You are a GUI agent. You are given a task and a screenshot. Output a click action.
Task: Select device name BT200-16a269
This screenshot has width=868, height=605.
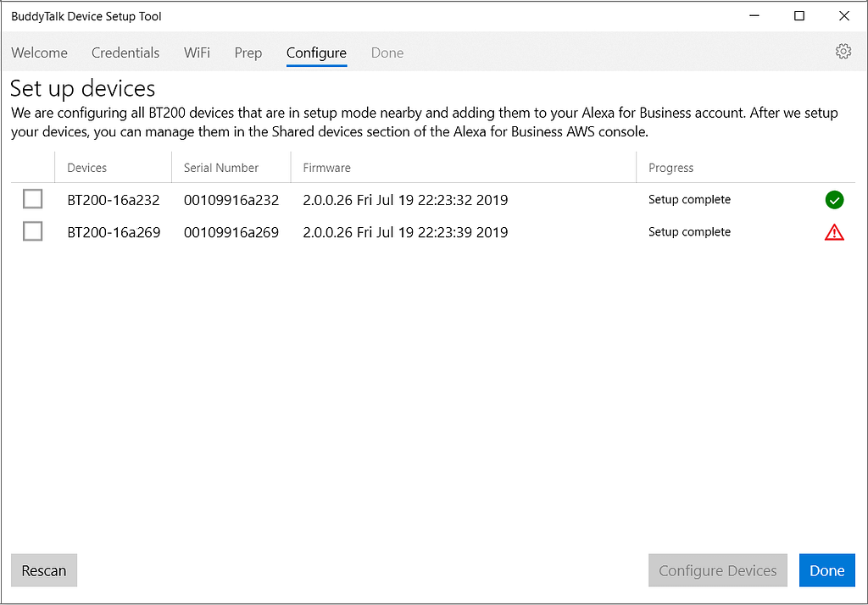click(114, 232)
